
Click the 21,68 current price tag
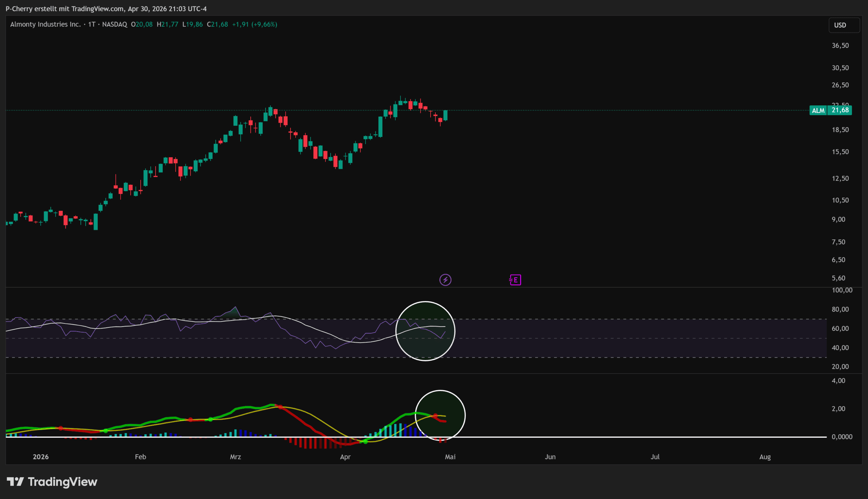(840, 111)
